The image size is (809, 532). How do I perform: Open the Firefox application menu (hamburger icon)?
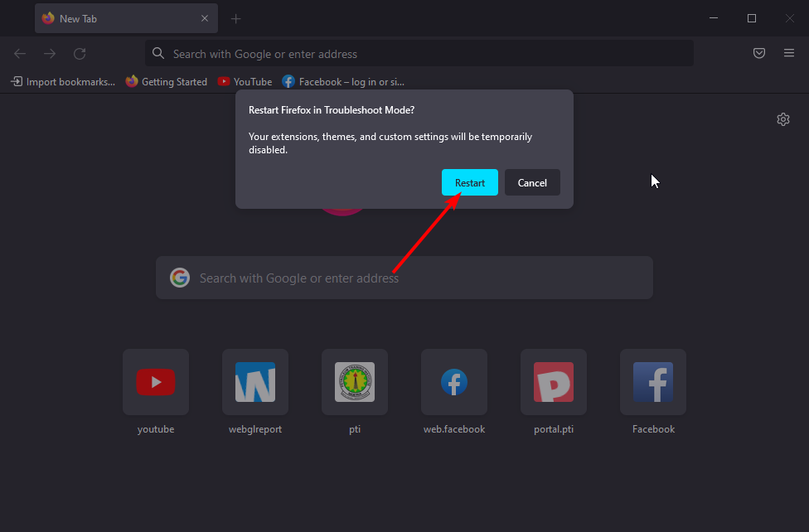coord(789,53)
